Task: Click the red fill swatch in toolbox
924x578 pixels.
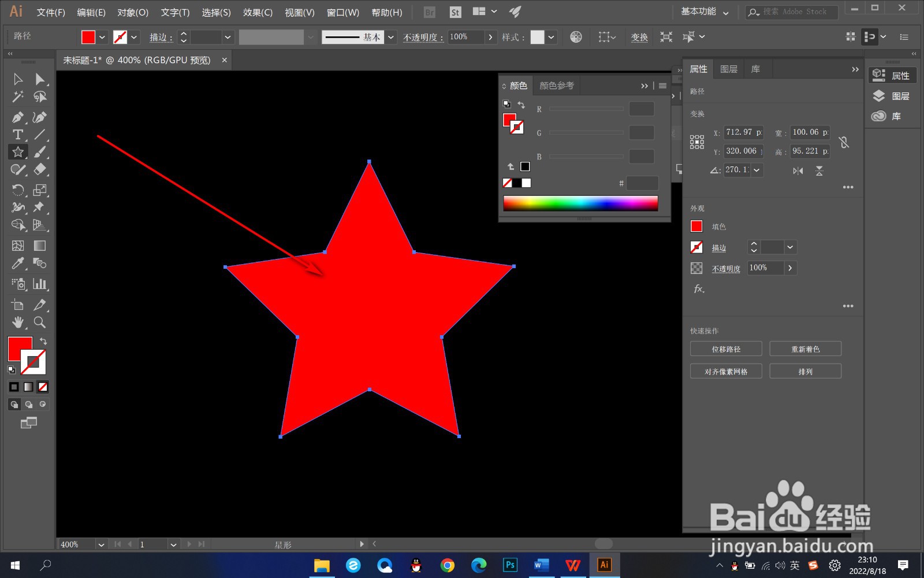Action: pyautogui.click(x=20, y=349)
